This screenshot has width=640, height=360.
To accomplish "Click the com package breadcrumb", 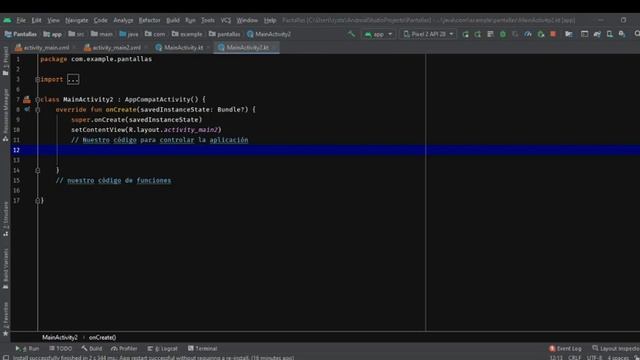I will point(155,34).
